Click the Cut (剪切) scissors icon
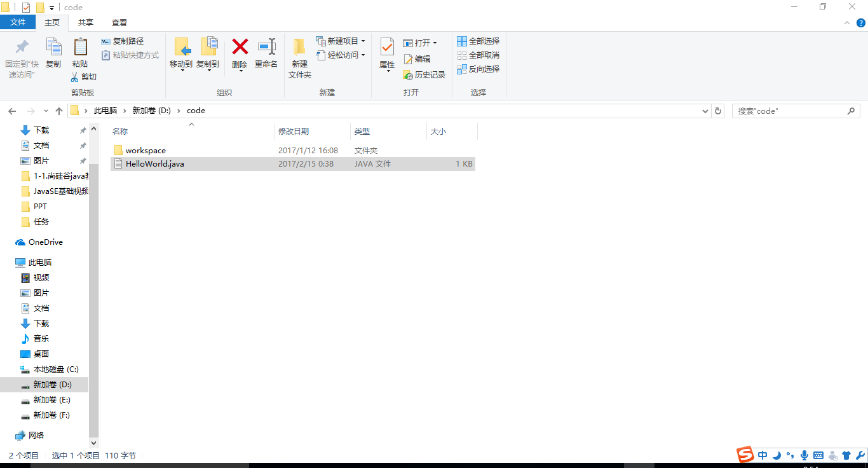The image size is (868, 468). (x=74, y=77)
